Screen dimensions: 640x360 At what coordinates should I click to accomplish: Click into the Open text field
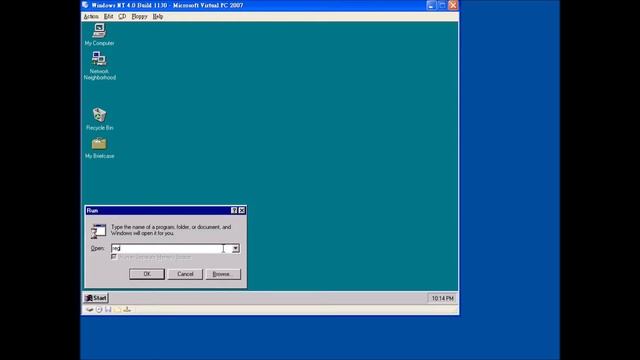[171, 249]
